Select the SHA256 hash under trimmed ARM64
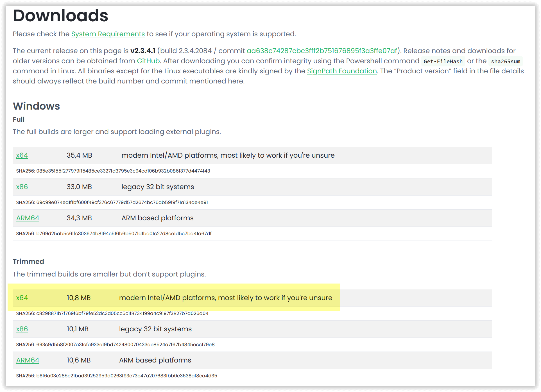 coord(116,375)
